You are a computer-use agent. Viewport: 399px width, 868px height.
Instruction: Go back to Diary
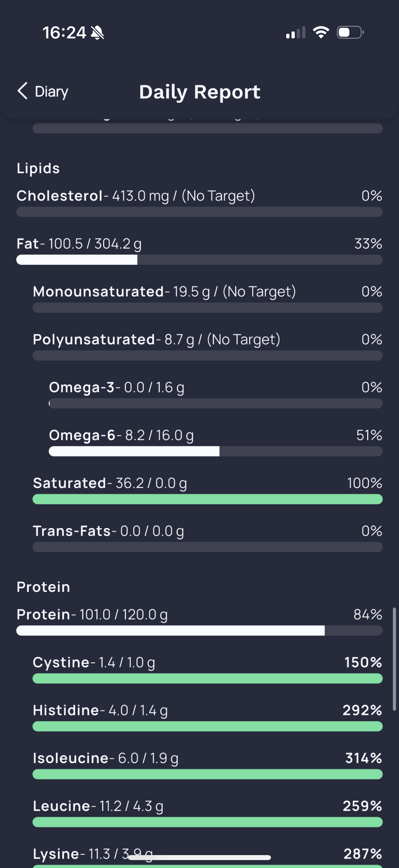tap(43, 91)
